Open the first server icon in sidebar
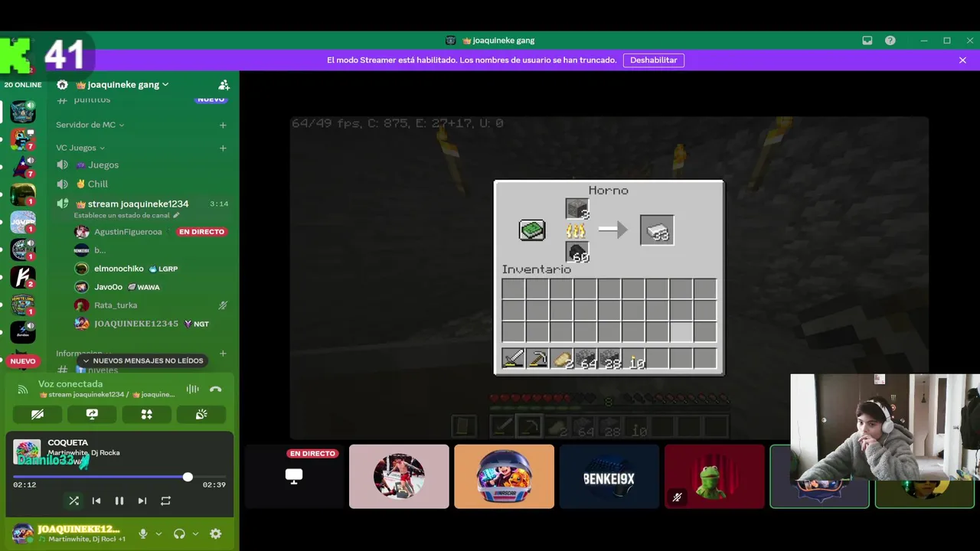 click(x=22, y=112)
